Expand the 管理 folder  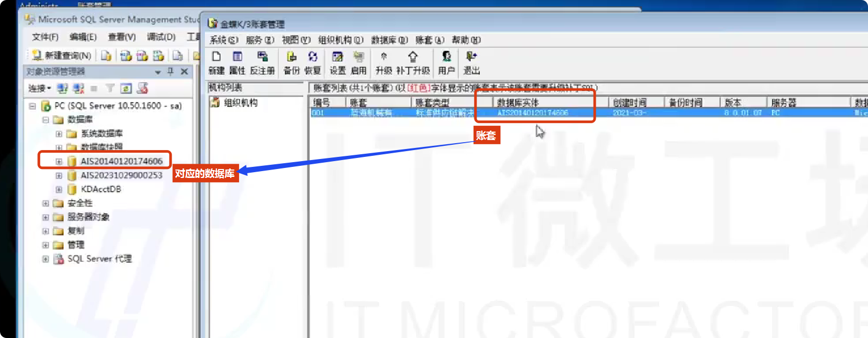pos(45,245)
